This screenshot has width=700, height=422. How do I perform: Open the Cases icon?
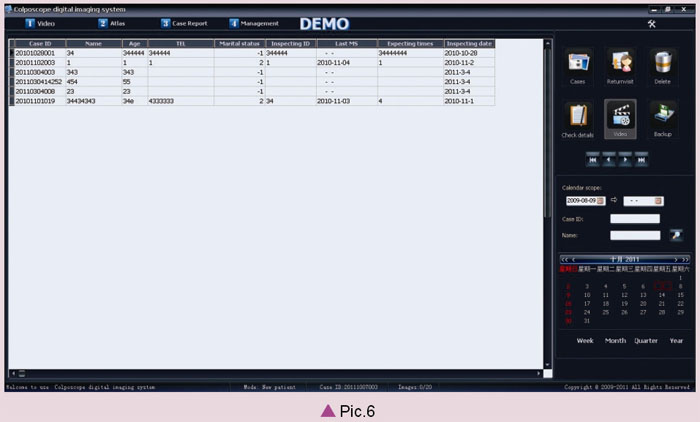(578, 67)
